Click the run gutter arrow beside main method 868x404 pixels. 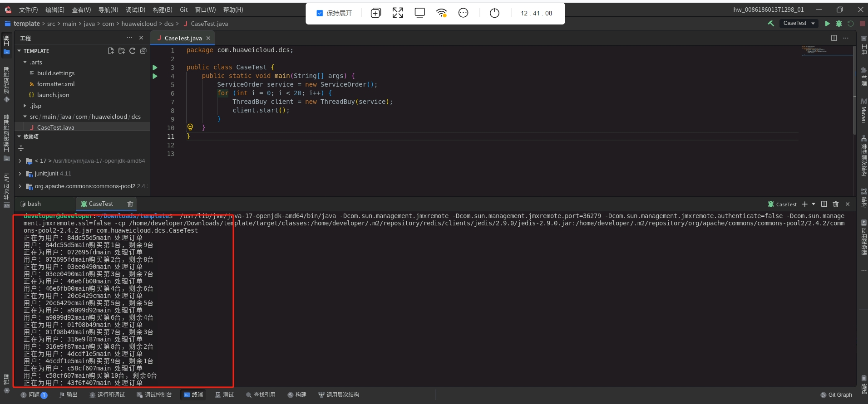pyautogui.click(x=155, y=76)
